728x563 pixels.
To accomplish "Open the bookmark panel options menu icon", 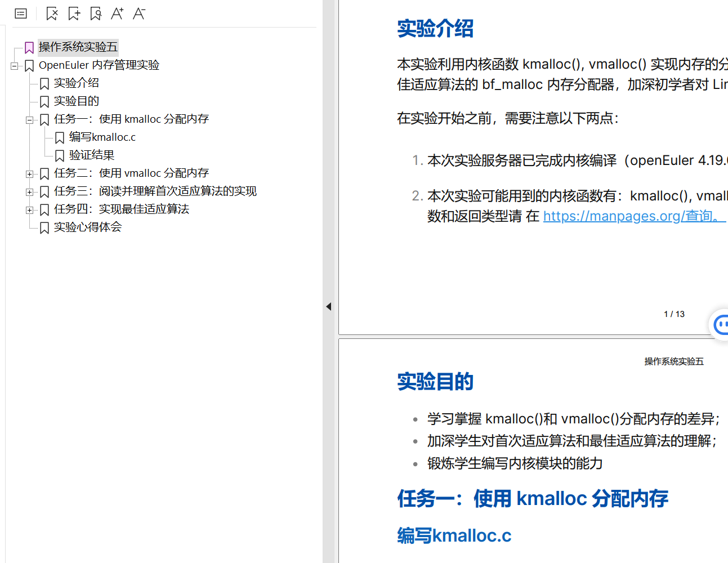I will (x=21, y=14).
